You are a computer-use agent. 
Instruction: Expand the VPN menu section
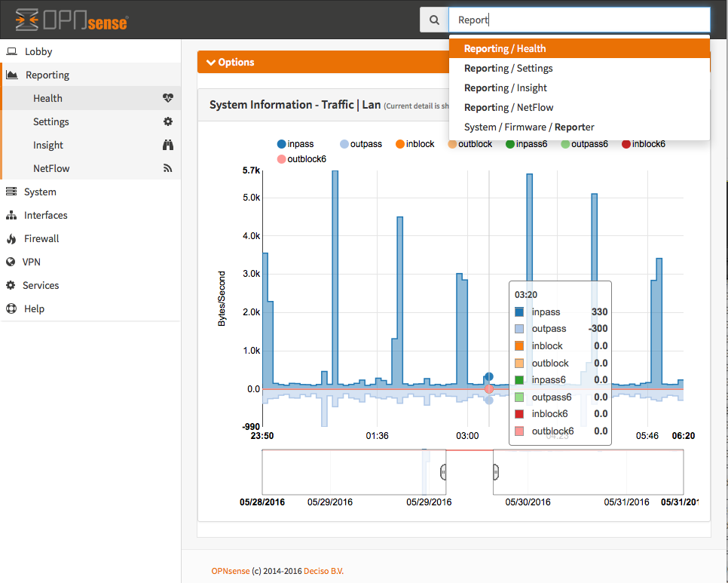[90, 262]
